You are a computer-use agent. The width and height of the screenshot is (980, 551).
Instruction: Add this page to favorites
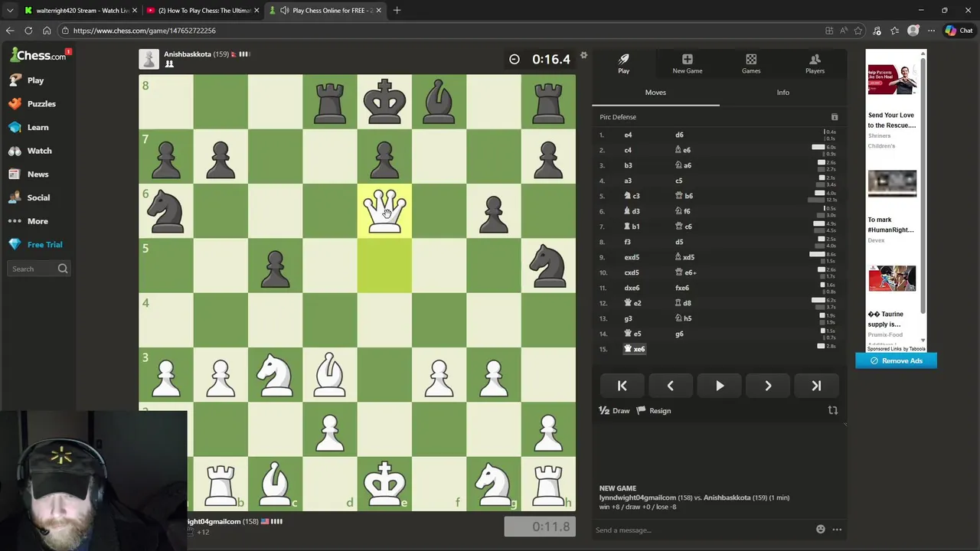click(858, 31)
